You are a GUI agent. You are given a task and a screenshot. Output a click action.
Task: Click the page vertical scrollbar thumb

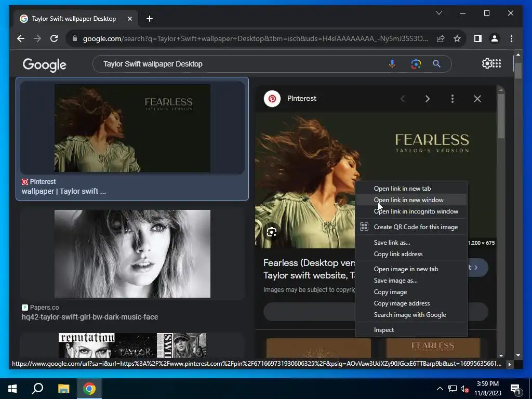[x=518, y=70]
